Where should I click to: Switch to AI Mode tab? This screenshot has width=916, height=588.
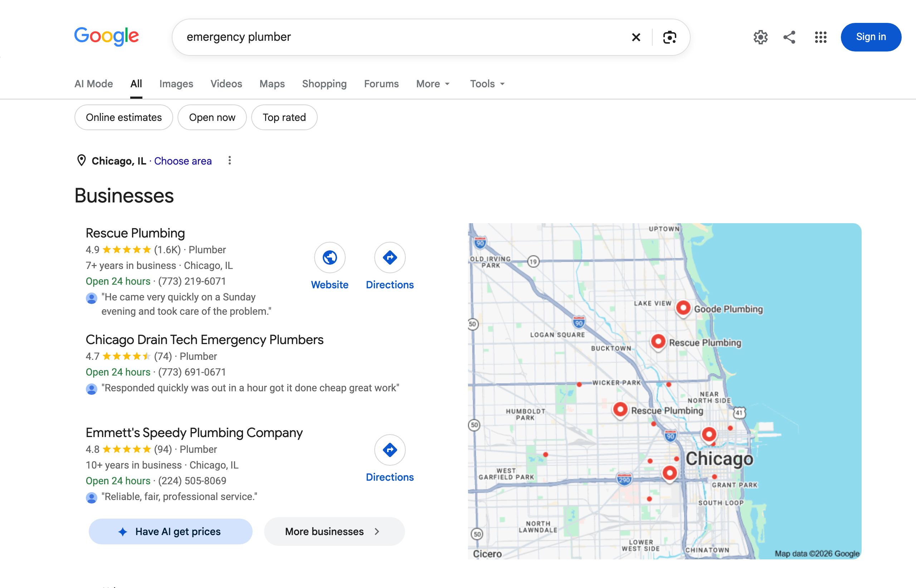[94, 84]
